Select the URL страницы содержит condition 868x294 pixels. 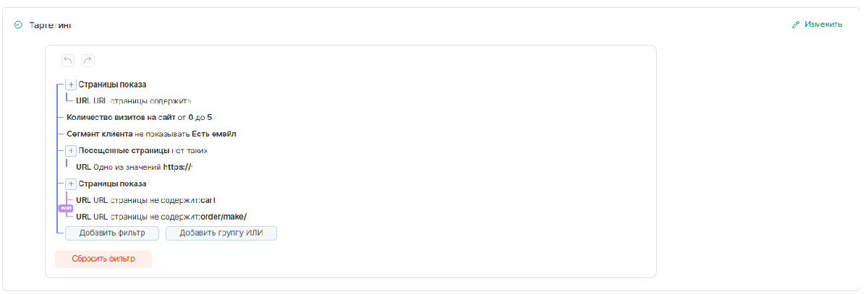[133, 101]
